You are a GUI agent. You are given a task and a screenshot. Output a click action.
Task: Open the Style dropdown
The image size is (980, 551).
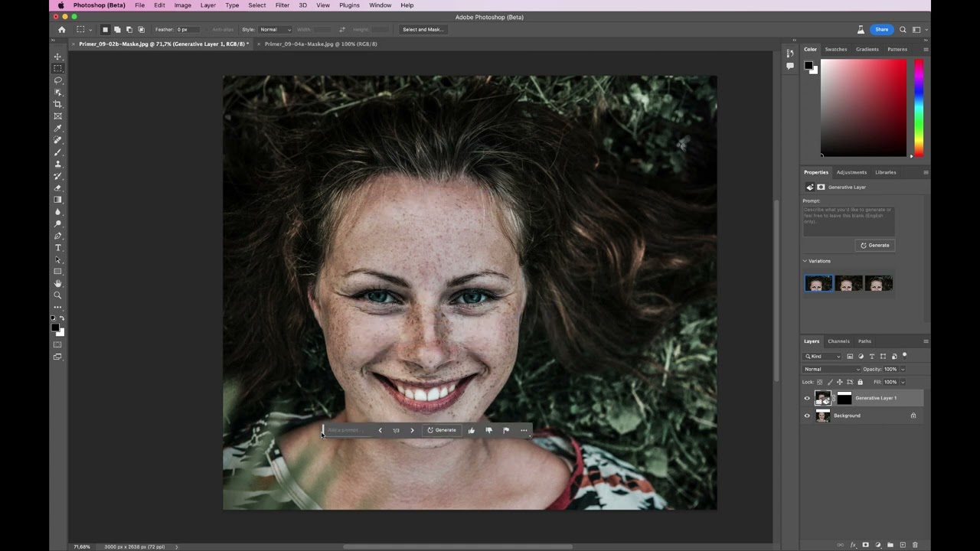[275, 30]
